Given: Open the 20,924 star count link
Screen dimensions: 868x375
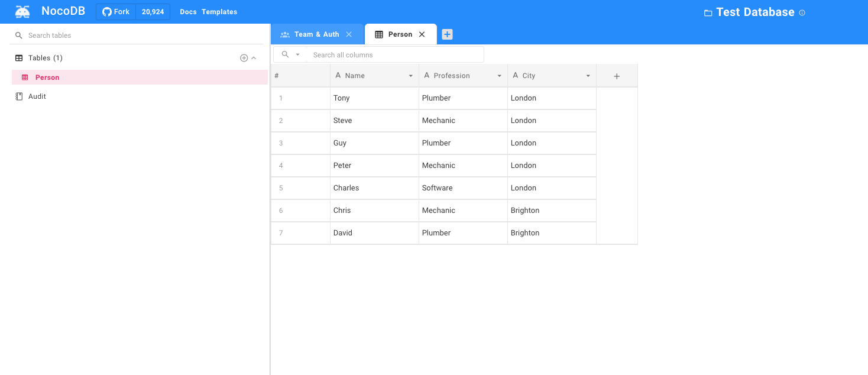Looking at the screenshot, I should (153, 12).
